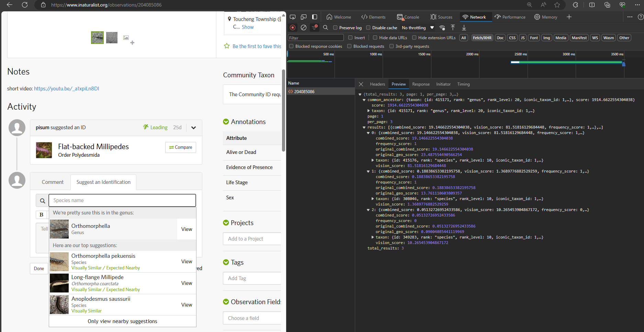Click the browser refresh icon
This screenshot has height=332, width=644.
[25, 5]
